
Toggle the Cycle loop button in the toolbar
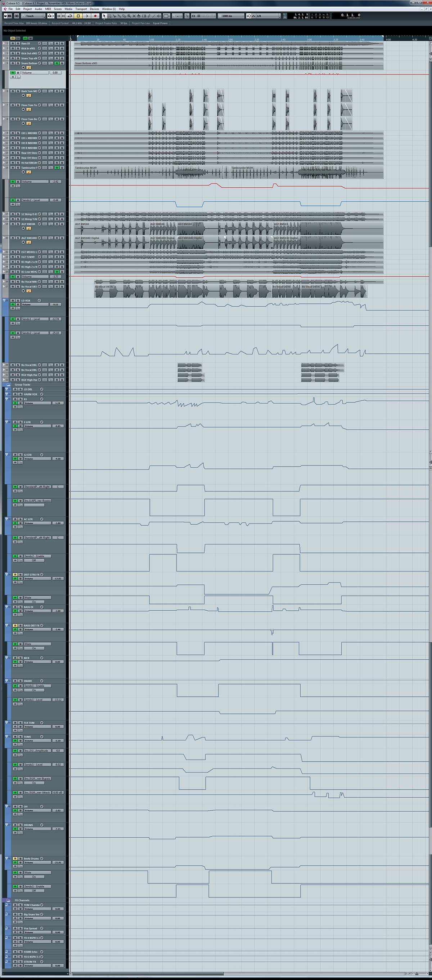(70, 16)
